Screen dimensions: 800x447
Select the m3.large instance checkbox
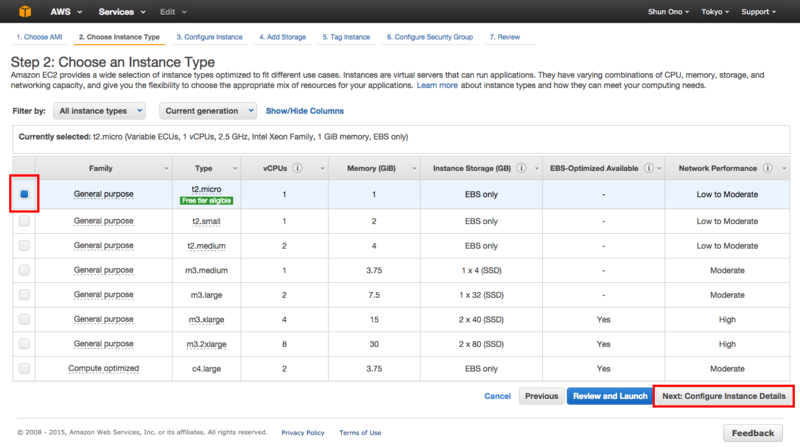(24, 294)
